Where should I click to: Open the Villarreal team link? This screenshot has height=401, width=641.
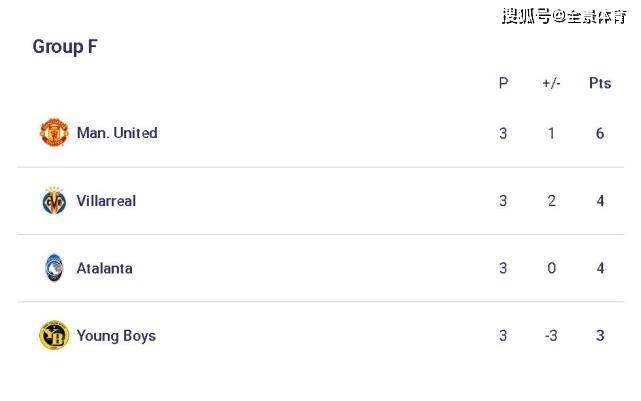point(106,201)
